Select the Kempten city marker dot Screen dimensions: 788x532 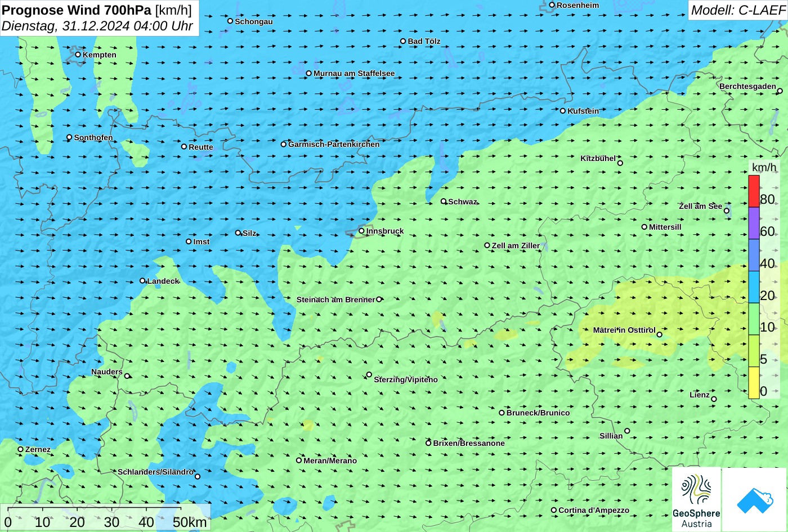(x=78, y=55)
